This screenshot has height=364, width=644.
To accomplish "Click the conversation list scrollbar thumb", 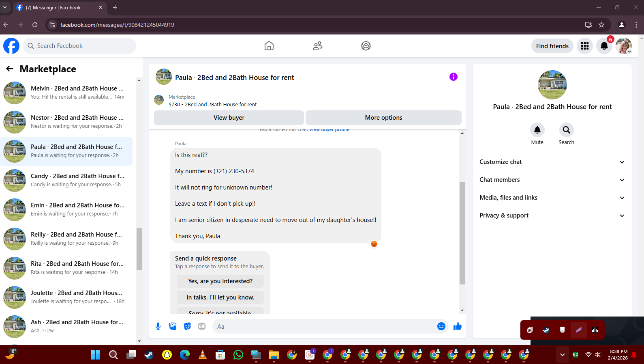I will [x=139, y=249].
